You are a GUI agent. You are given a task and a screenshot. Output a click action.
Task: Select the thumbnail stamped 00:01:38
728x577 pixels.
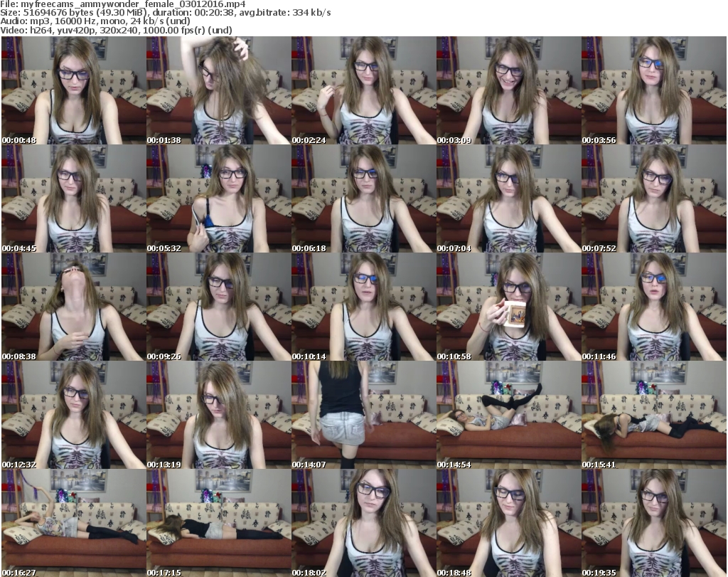(219, 90)
